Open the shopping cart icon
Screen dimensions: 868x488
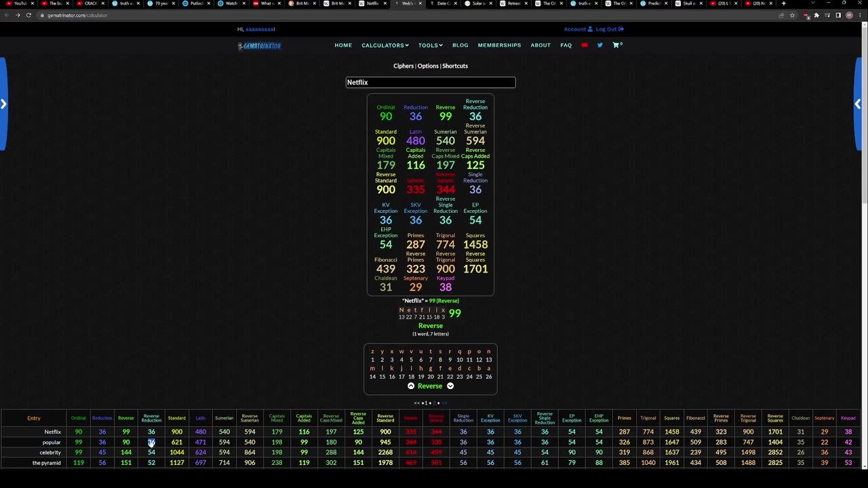616,45
